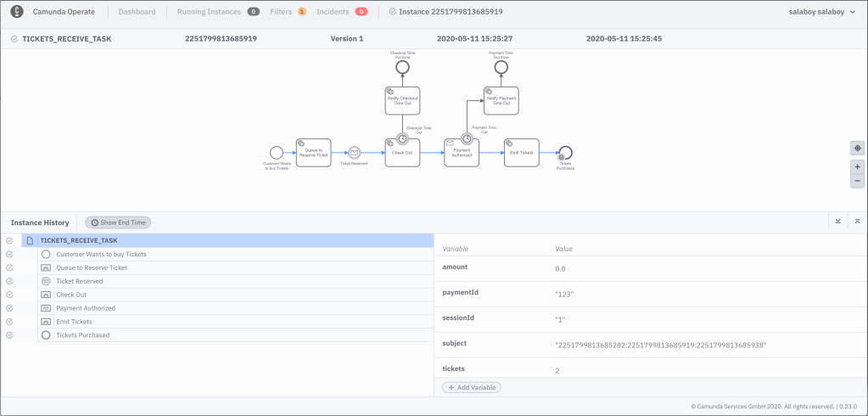Select the 'Ticket Reserved' message event in the diagram
This screenshot has height=416, width=868.
point(355,152)
